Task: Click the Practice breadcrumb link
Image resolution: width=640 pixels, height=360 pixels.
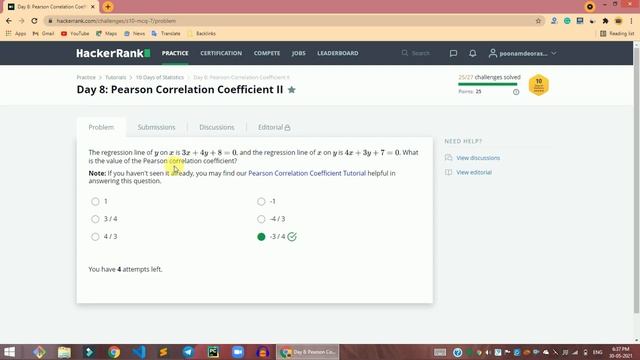Action: [x=86, y=77]
